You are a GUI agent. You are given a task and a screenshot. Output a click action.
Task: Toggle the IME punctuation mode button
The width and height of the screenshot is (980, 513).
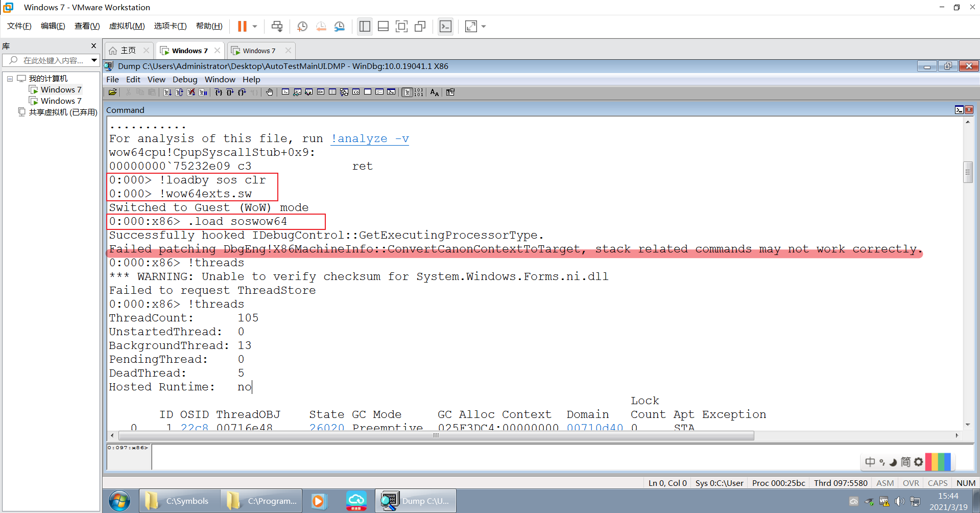(882, 462)
